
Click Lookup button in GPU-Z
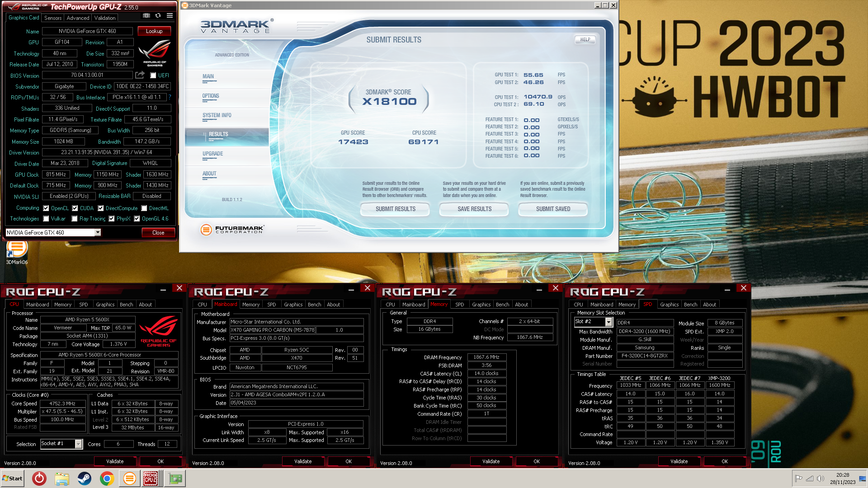click(154, 31)
